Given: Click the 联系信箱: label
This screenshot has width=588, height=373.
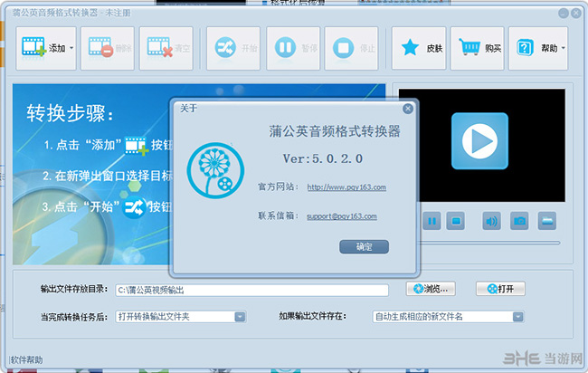Looking at the screenshot, I should pos(278,215).
